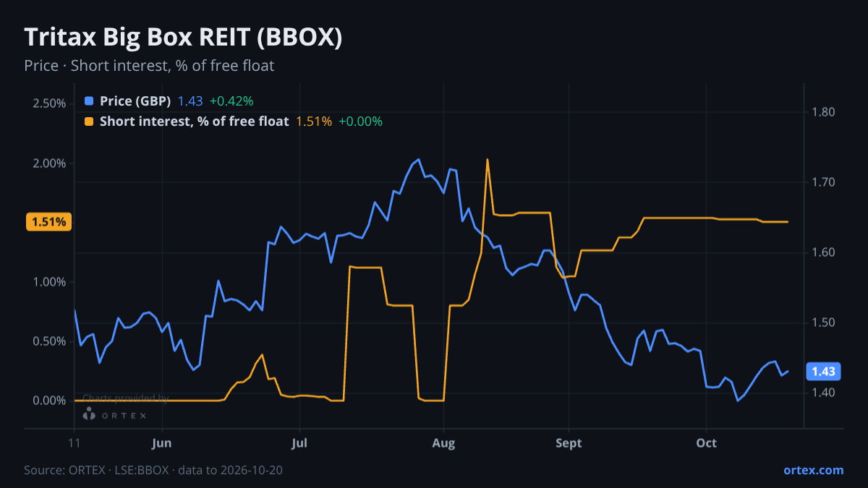Screen dimensions: 868x488
Task: Click the Jun date axis label
Action: (163, 443)
